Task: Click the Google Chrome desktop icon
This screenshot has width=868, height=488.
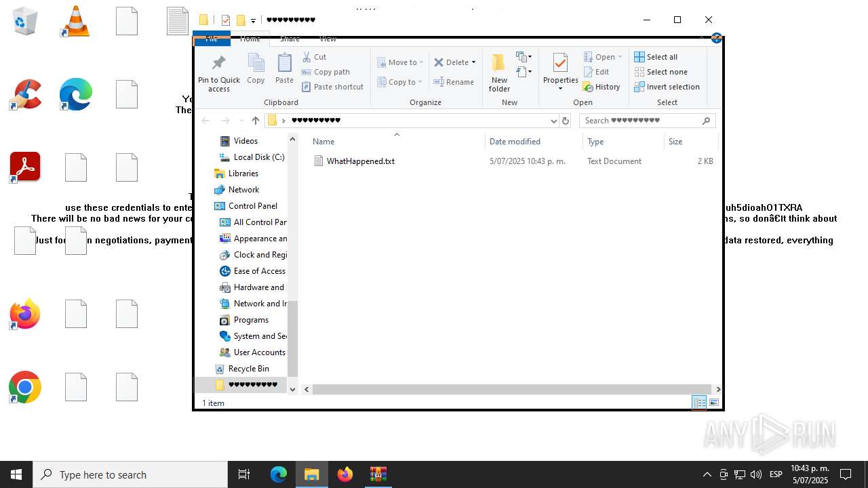Action: click(25, 387)
